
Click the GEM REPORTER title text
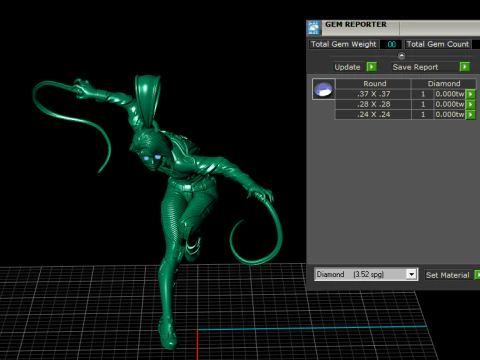[356, 24]
